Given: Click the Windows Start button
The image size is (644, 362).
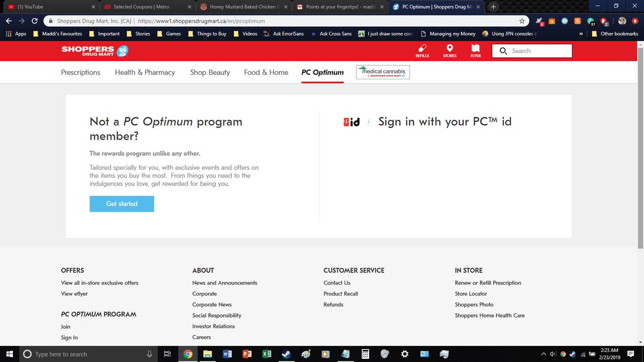Looking at the screenshot, I should point(10,354).
